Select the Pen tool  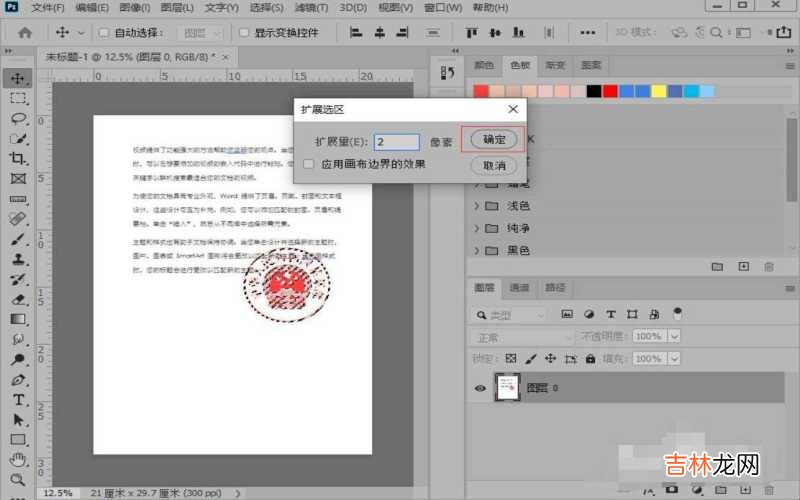(18, 380)
